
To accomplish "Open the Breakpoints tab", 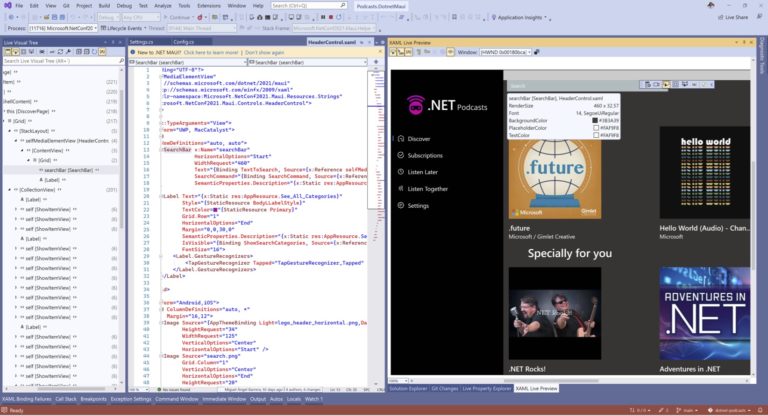I will point(94,399).
